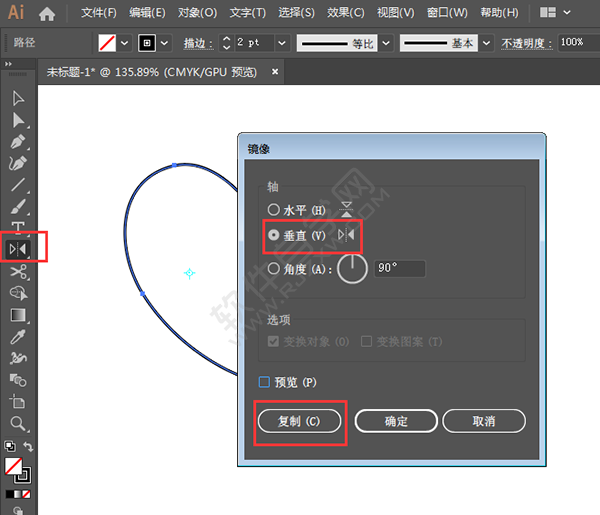Open the 基本 brush definition dropdown
The height and width of the screenshot is (515, 600).
tap(486, 43)
